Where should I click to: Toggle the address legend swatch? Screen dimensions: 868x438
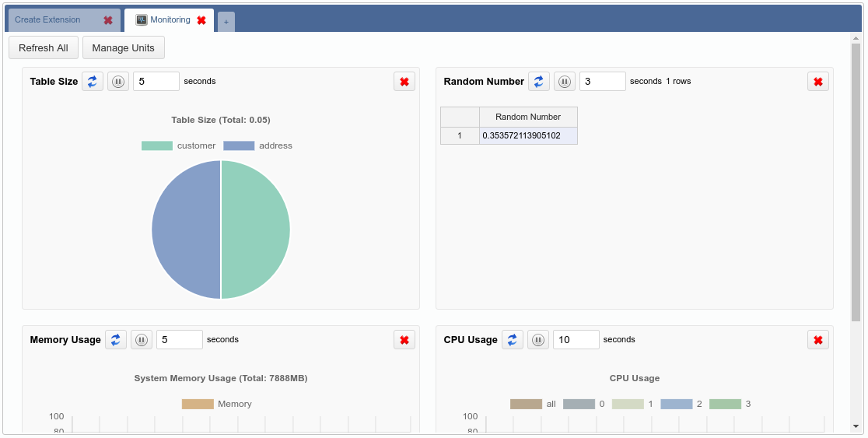[239, 146]
